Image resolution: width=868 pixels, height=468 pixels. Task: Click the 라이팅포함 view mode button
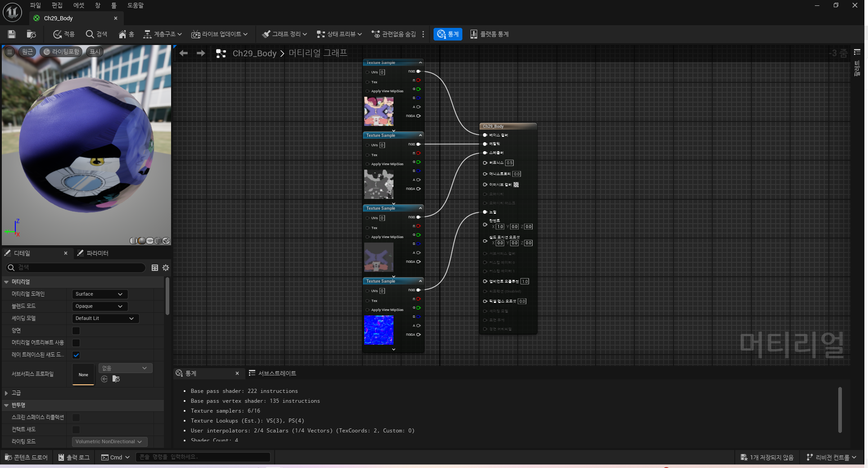click(x=61, y=52)
